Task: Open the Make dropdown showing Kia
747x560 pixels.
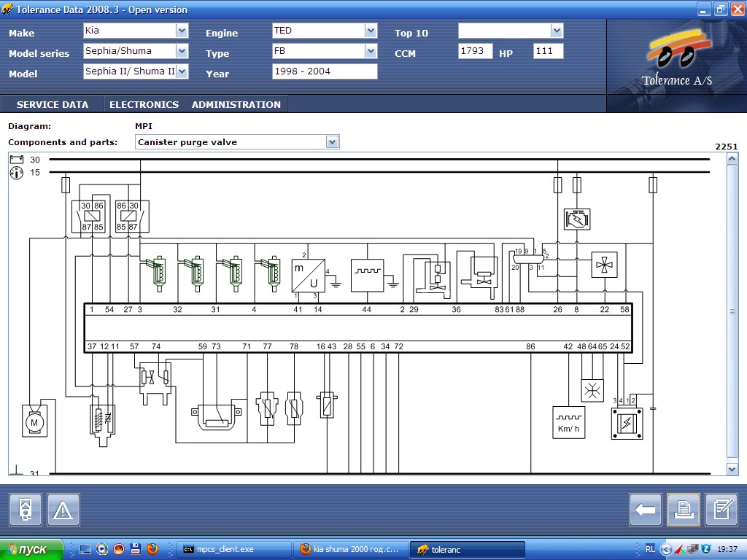Action: [182, 31]
